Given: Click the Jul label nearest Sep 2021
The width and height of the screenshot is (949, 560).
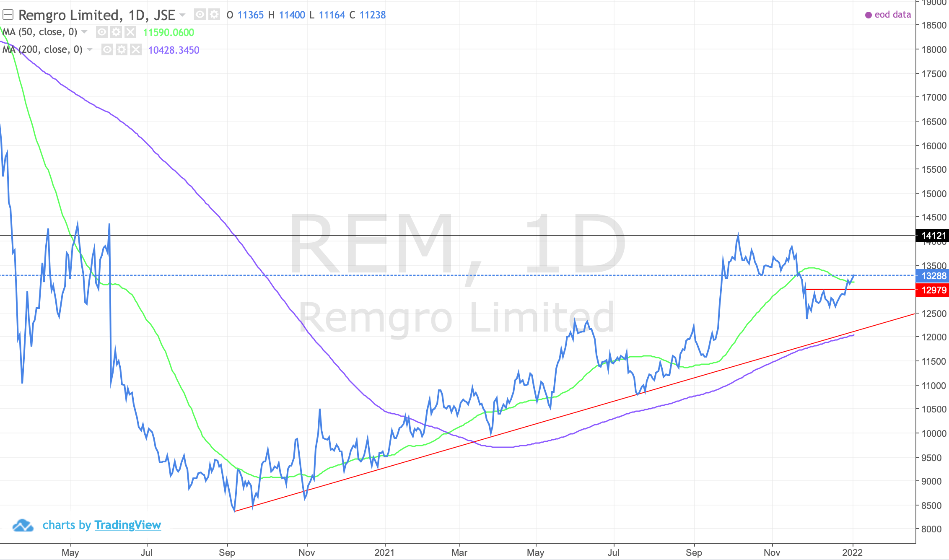Looking at the screenshot, I should [613, 552].
